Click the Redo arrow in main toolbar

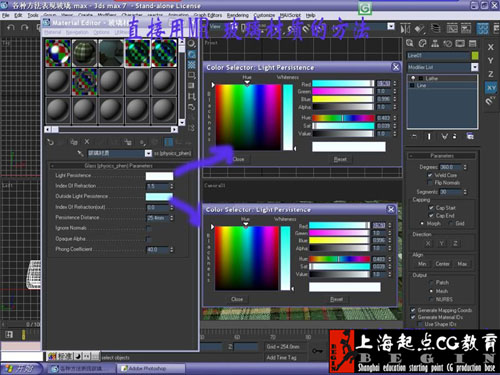(x=24, y=27)
